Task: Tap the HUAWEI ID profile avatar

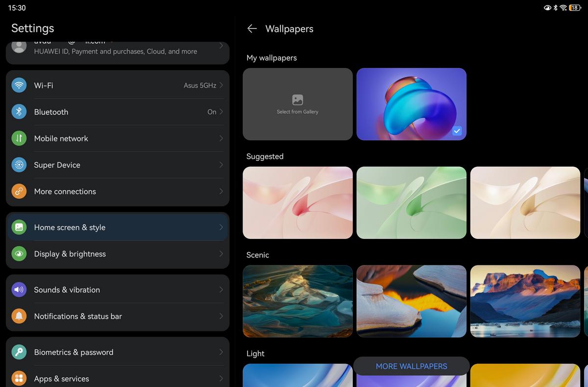Action: click(x=19, y=47)
